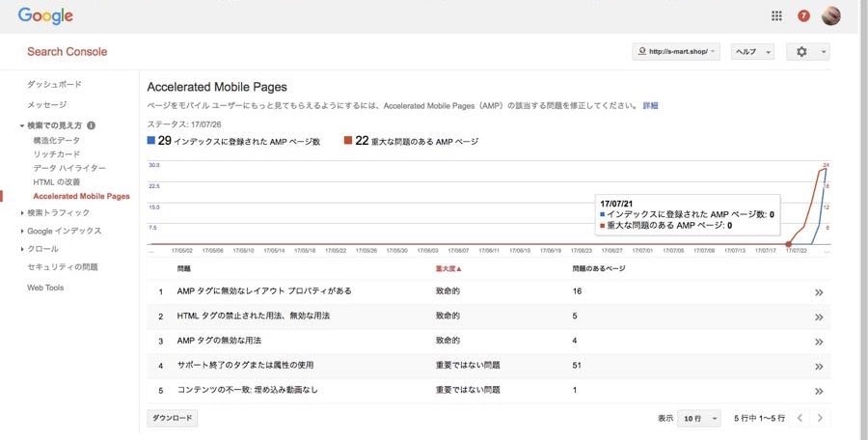The height and width of the screenshot is (440, 868).
Task: Sort by 問題のあるページ column header
Action: [x=598, y=269]
